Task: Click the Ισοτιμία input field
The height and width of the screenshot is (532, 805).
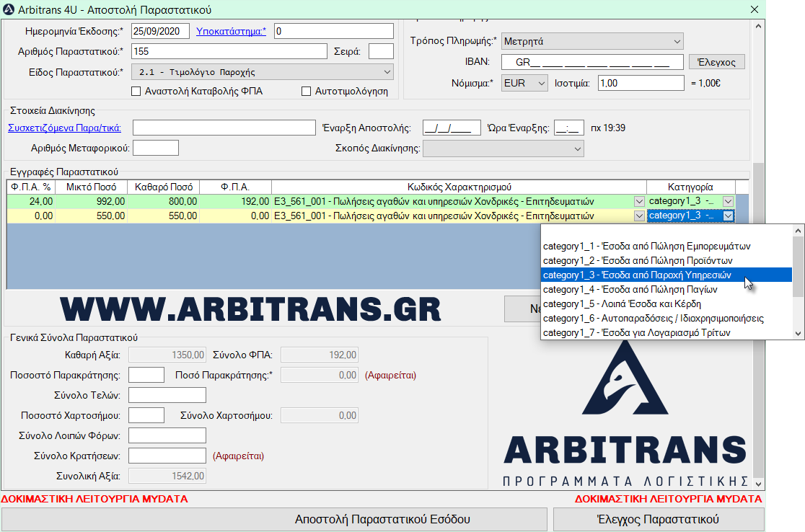Action: [x=641, y=83]
